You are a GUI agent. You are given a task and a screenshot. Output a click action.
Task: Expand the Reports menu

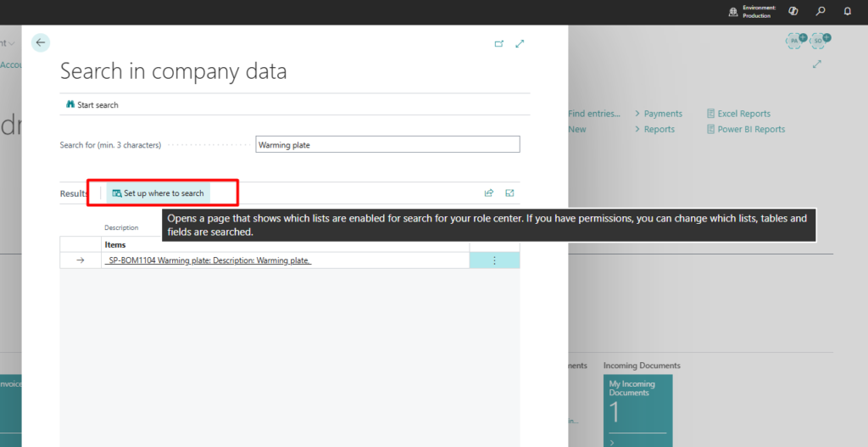tap(654, 130)
